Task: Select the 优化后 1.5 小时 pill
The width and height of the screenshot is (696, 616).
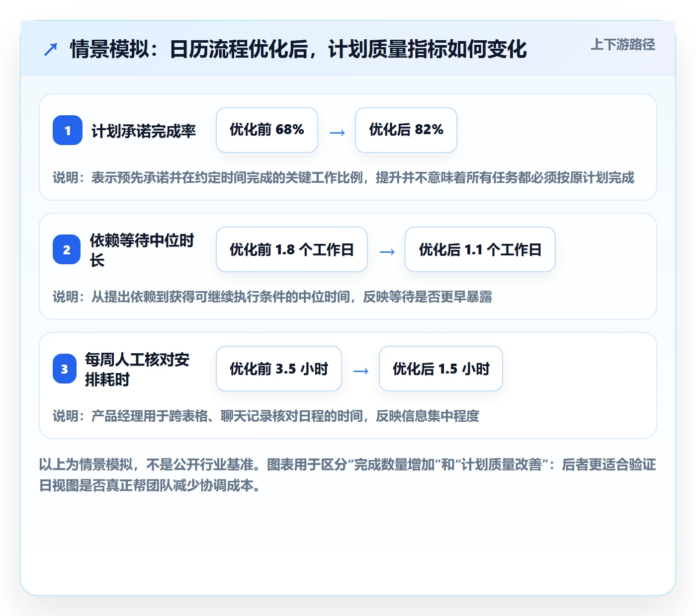Action: pos(441,369)
